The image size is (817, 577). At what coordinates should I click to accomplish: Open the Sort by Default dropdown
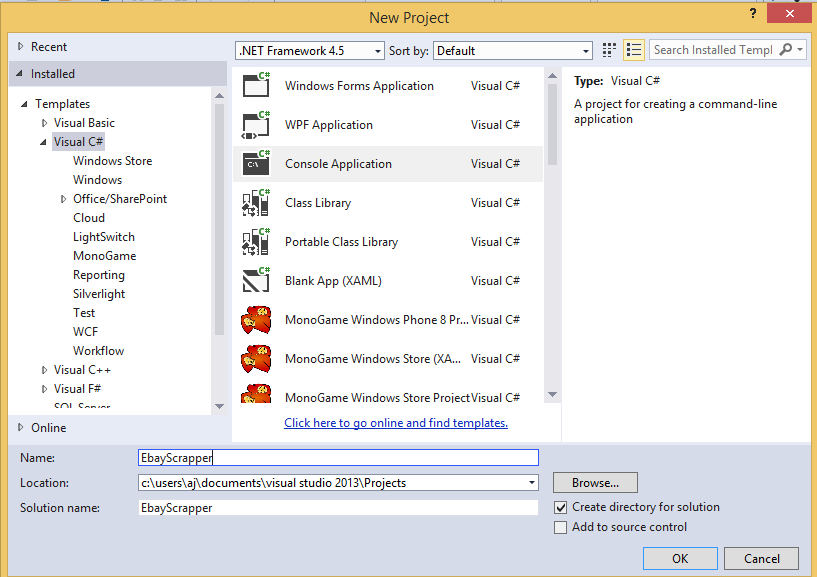tap(513, 51)
